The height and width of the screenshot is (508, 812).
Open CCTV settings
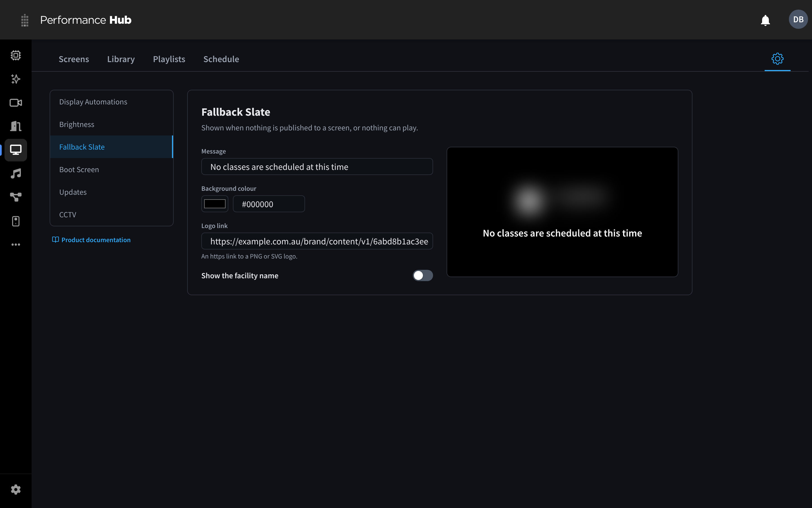pos(111,214)
